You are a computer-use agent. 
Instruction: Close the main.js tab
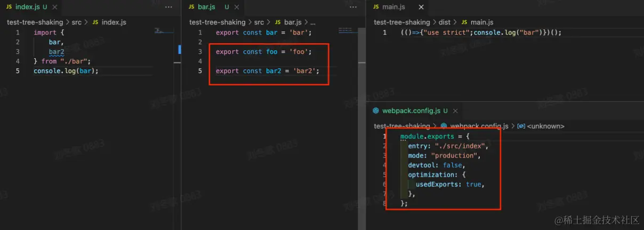click(x=421, y=7)
